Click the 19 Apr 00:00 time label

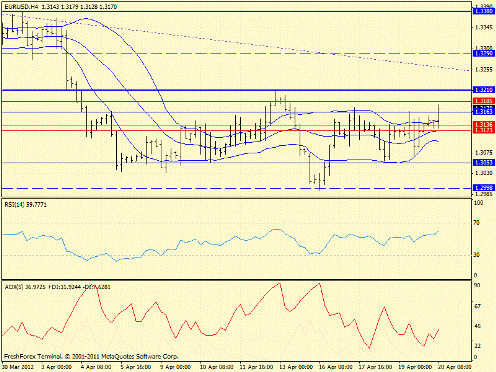[x=415, y=367]
